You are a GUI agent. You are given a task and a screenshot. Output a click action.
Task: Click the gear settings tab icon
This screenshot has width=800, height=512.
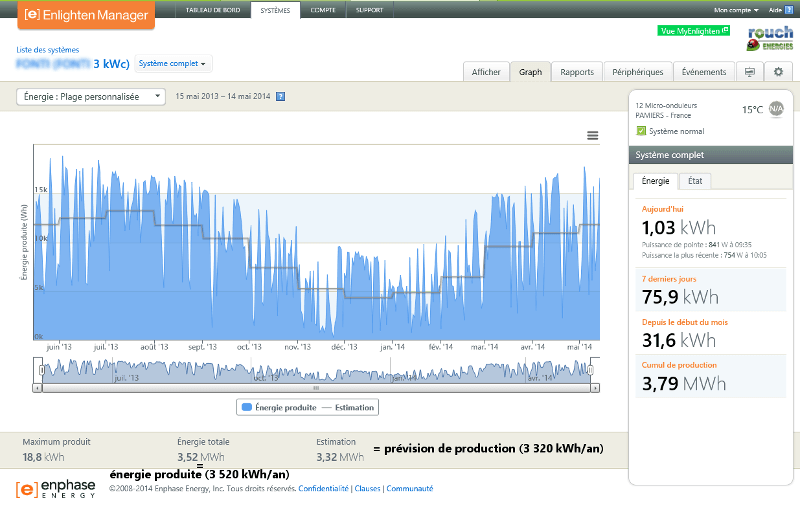[778, 72]
